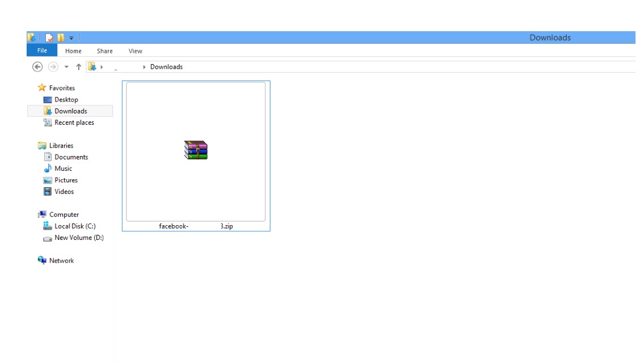Click the facebook zip file name label

point(196,226)
